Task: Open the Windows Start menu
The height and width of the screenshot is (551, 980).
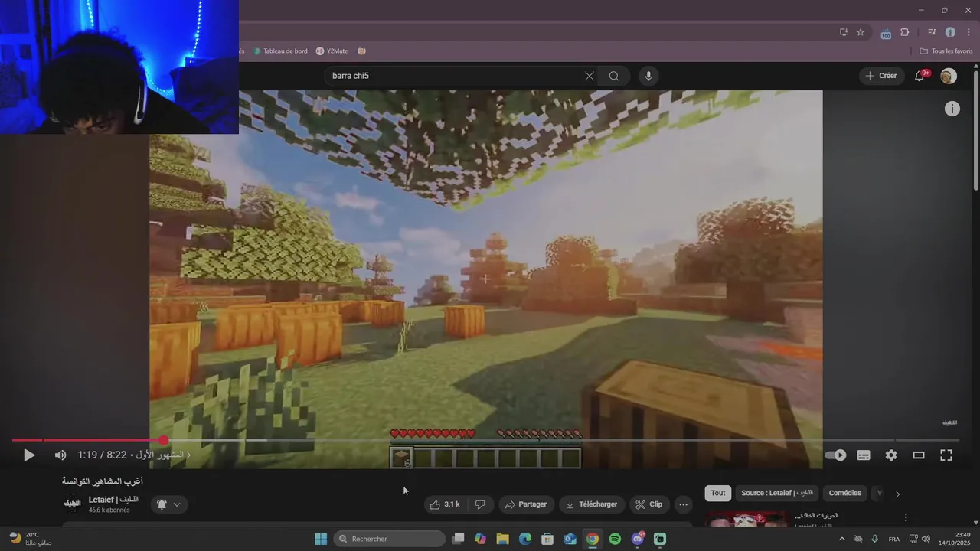Action: click(320, 539)
